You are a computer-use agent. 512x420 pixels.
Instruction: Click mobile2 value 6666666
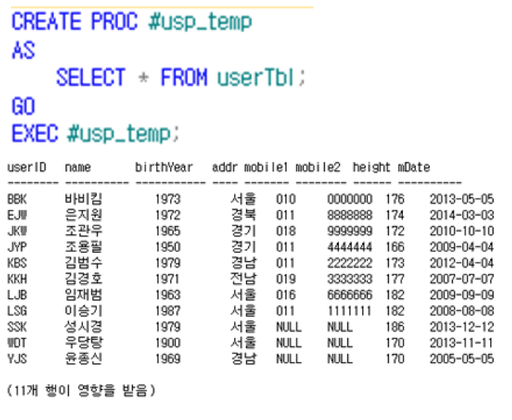[x=350, y=295]
